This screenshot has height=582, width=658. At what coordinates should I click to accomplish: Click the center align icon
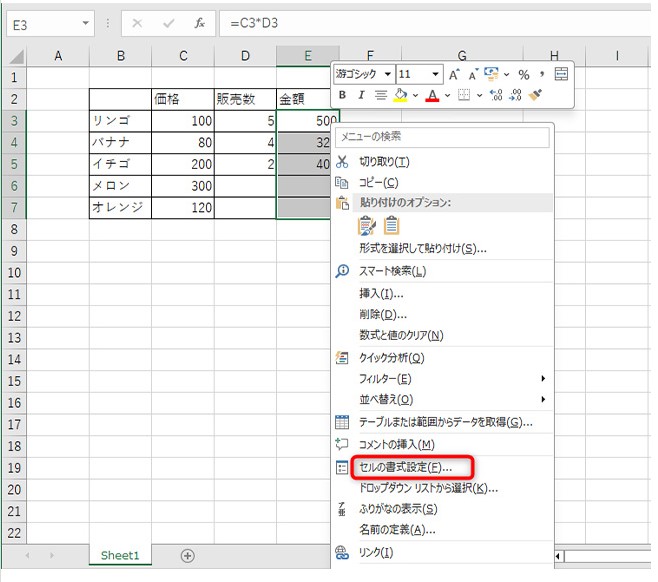380,95
